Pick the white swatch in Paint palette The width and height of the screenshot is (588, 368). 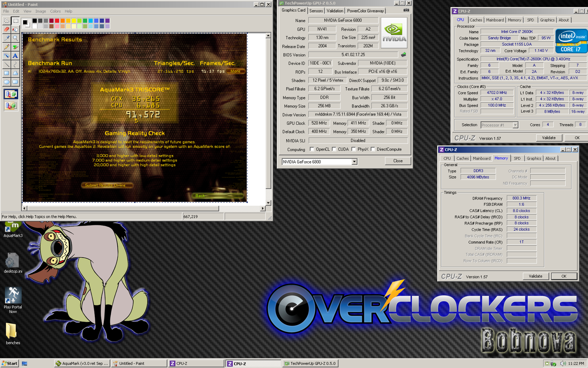pos(35,26)
